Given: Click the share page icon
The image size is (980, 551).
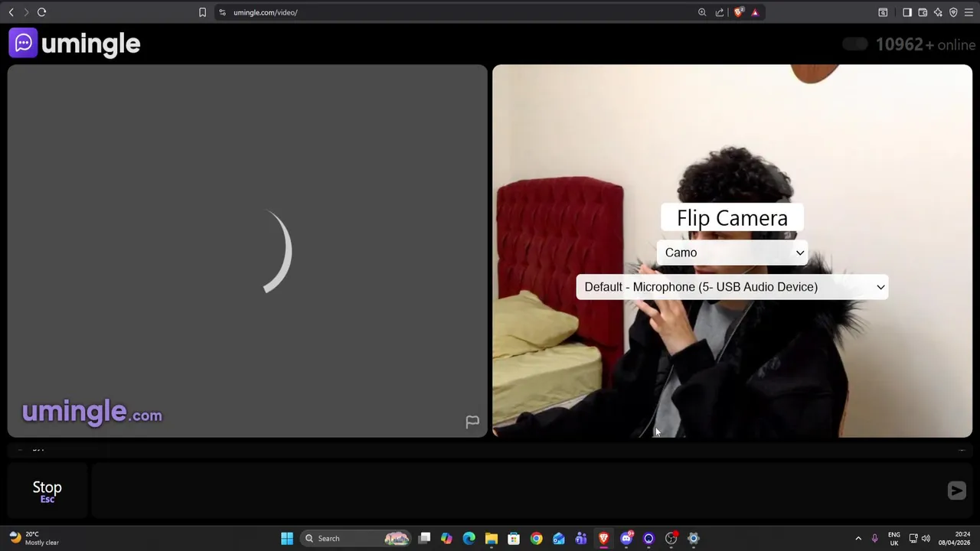Looking at the screenshot, I should pyautogui.click(x=720, y=12).
